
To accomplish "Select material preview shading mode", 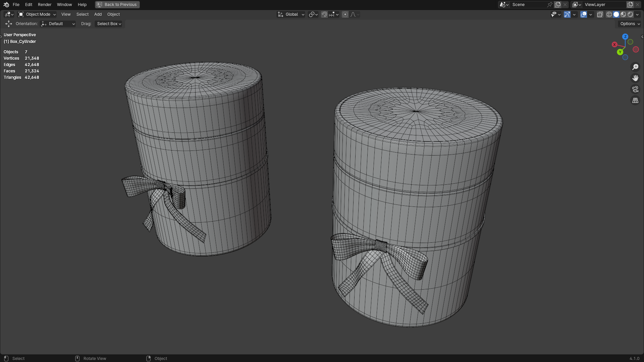I will [x=623, y=14].
